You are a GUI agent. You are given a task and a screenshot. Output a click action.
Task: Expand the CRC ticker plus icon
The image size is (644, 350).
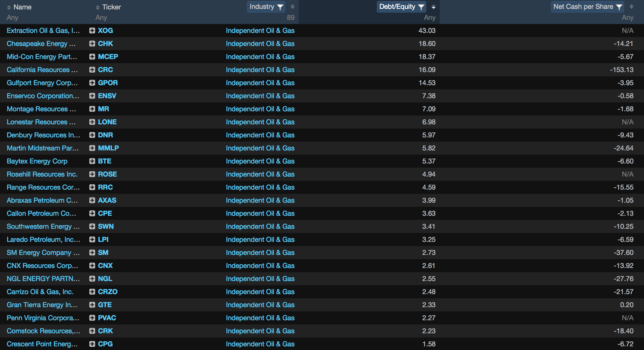(x=92, y=70)
